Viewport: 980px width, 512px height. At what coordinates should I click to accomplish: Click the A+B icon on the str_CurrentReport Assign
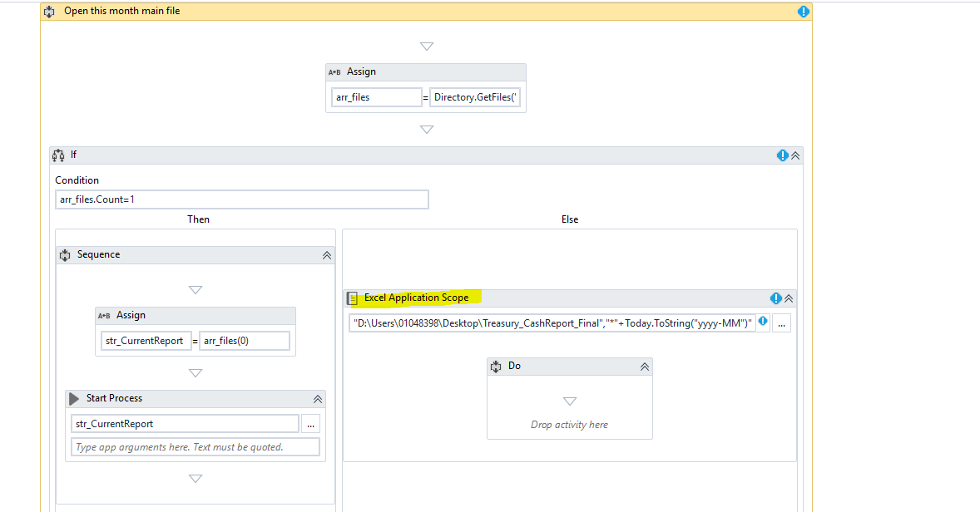coord(104,315)
